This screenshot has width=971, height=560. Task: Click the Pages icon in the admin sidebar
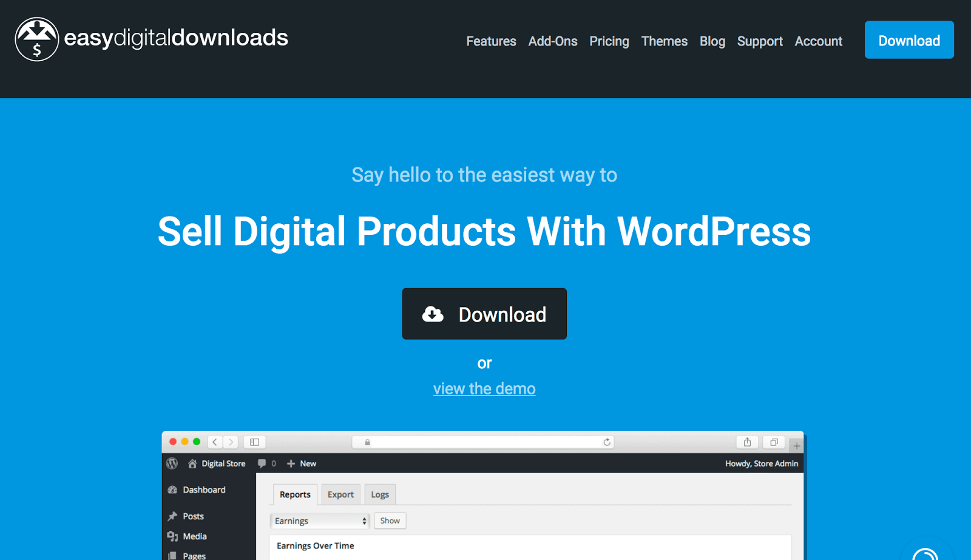point(172,555)
